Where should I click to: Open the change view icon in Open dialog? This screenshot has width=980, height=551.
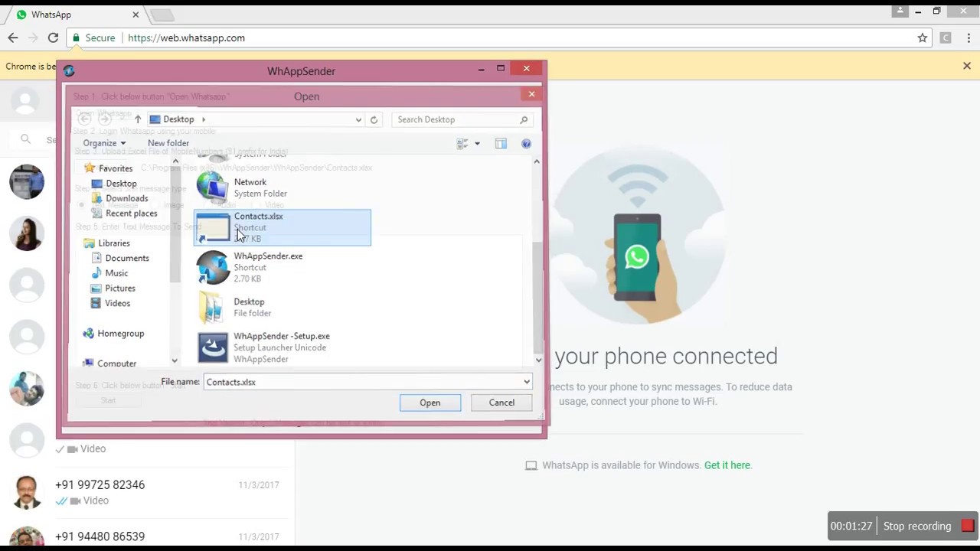pyautogui.click(x=462, y=143)
